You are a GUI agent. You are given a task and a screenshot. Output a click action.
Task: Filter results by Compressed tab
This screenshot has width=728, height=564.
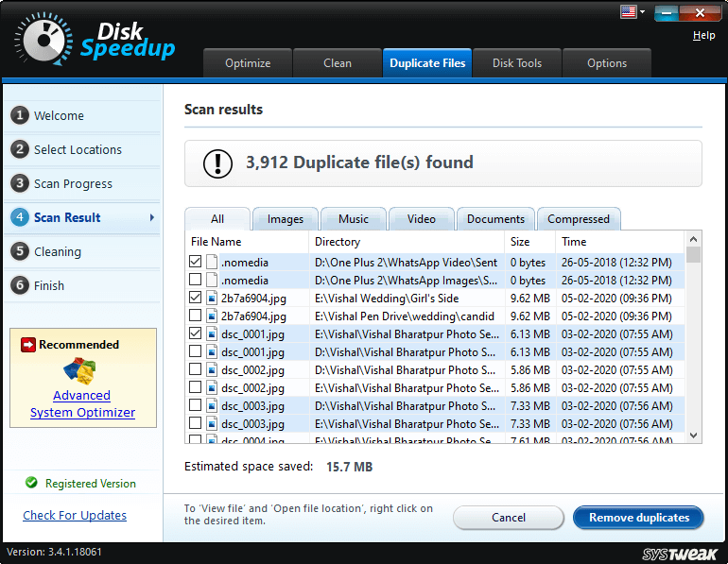(579, 219)
